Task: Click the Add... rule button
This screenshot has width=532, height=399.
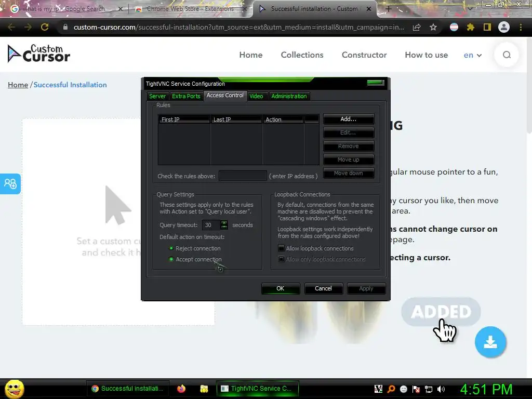Action: (x=349, y=119)
